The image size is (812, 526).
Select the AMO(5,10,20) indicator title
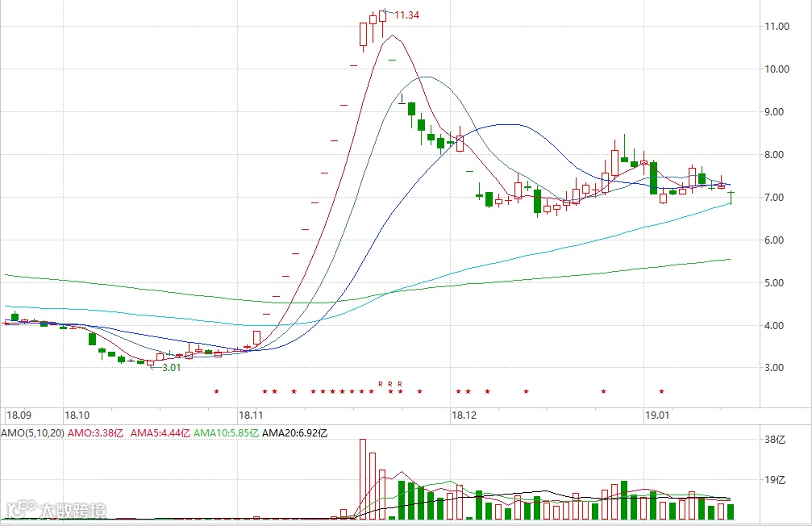(x=32, y=432)
